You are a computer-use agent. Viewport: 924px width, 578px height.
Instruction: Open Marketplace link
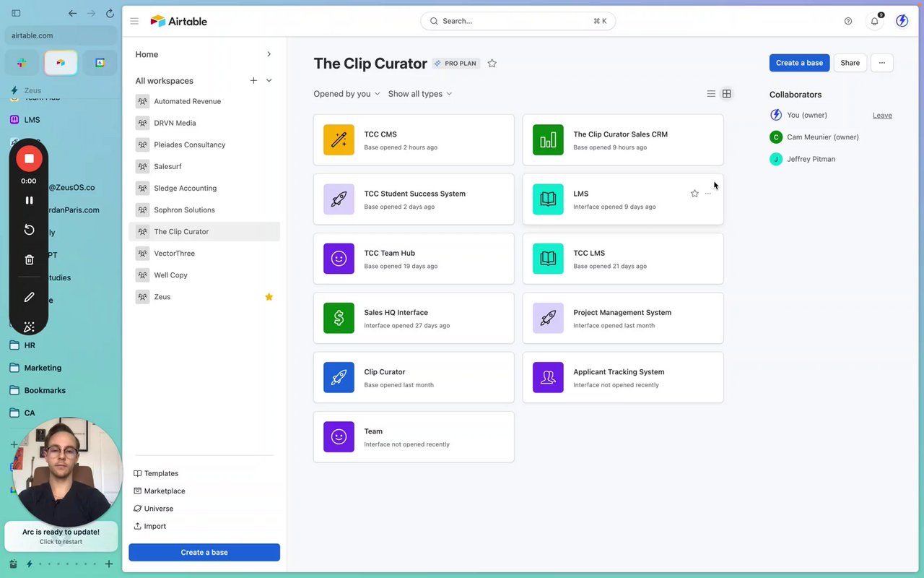[160, 491]
